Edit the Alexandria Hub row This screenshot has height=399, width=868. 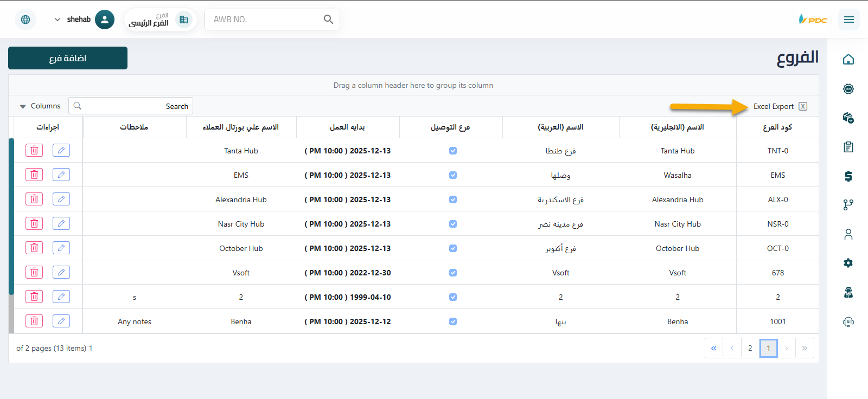61,199
